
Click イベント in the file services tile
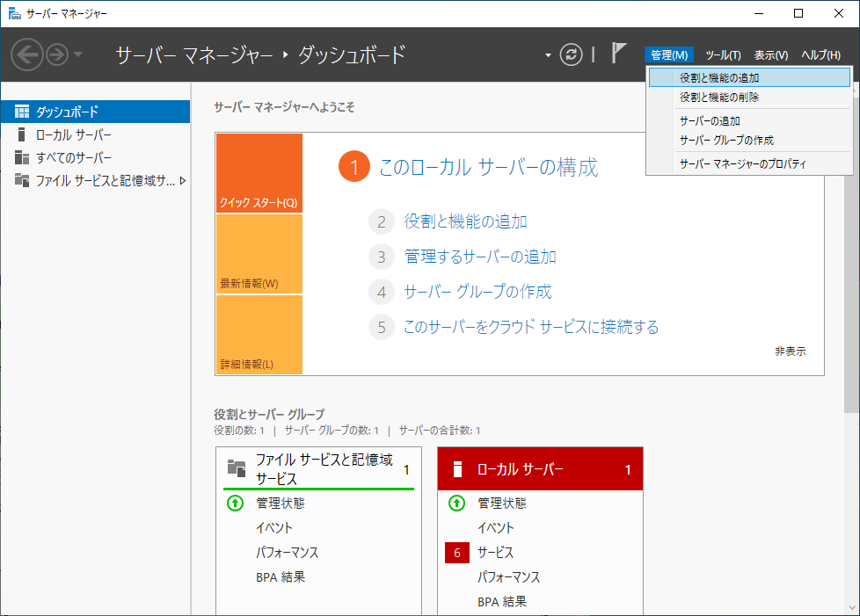click(x=274, y=528)
